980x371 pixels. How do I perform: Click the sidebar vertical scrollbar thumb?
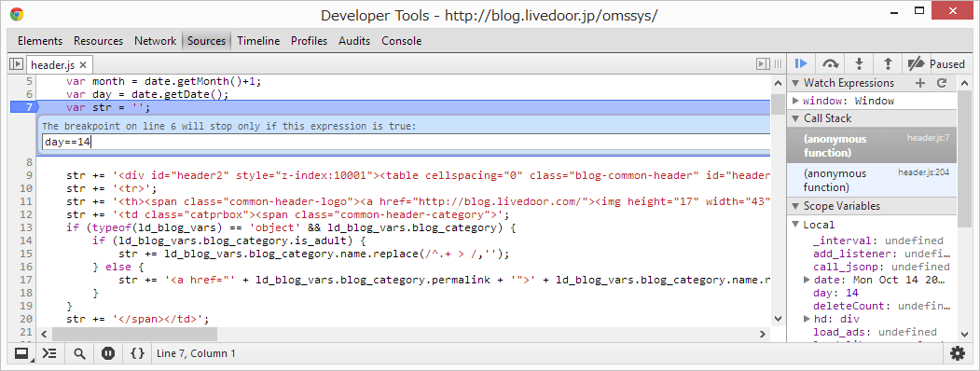pyautogui.click(x=964, y=158)
